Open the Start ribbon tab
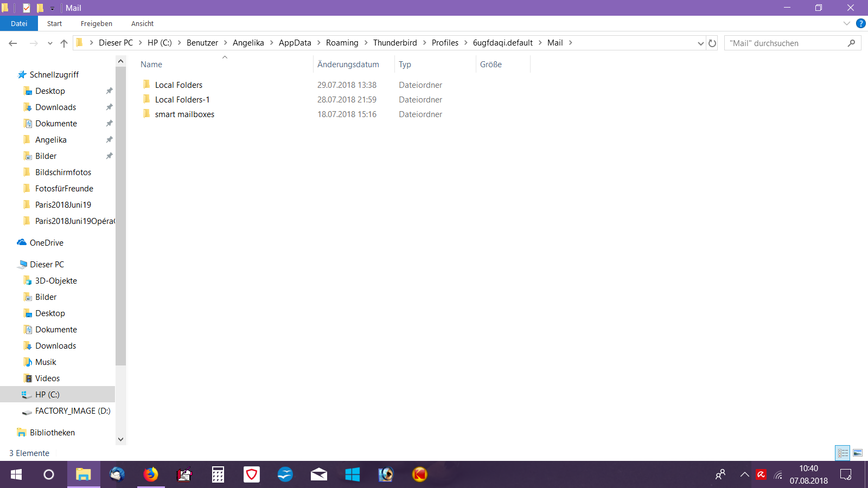 54,23
